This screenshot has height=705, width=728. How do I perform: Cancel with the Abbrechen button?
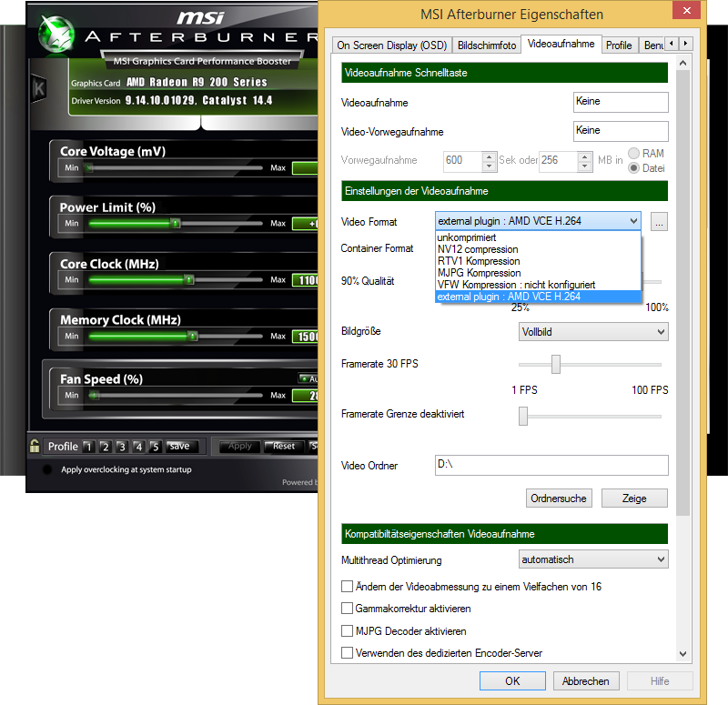coord(586,680)
